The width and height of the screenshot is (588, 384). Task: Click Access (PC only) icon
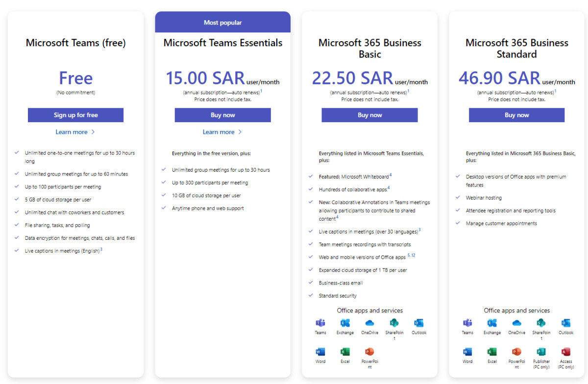pyautogui.click(x=565, y=352)
